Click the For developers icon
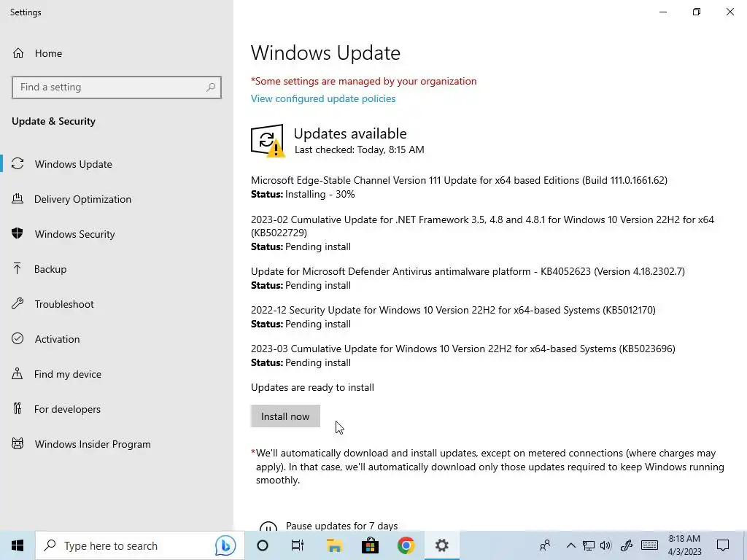The width and height of the screenshot is (747, 560). coord(18,408)
